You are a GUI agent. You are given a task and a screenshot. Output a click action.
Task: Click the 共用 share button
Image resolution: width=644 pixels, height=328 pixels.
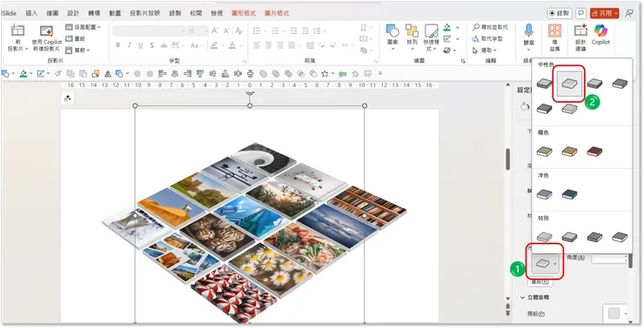tap(604, 13)
